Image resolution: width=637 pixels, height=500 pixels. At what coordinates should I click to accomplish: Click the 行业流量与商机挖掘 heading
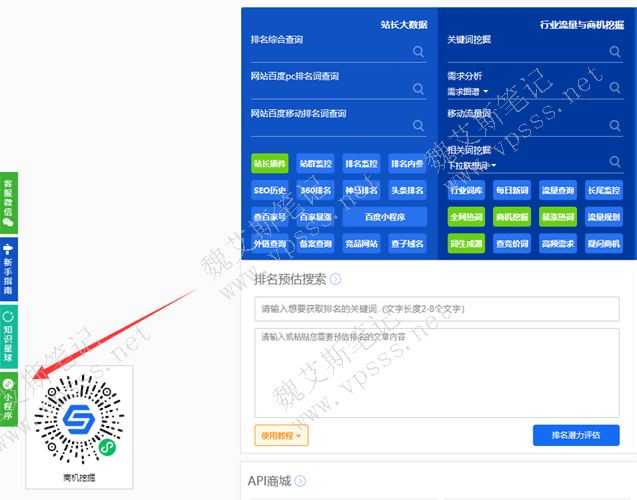pos(582,25)
